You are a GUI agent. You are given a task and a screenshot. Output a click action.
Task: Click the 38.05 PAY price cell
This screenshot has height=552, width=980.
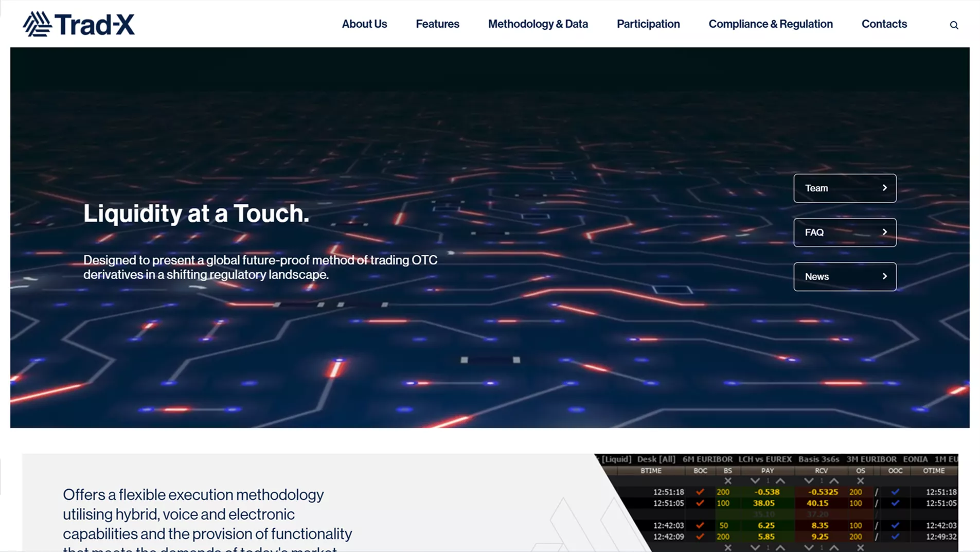click(763, 503)
